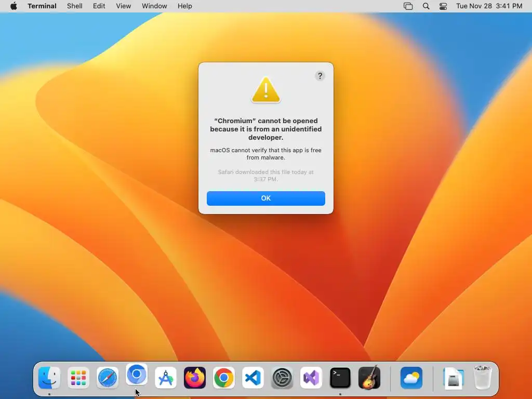
Task: Open the View menu
Action: (x=124, y=6)
